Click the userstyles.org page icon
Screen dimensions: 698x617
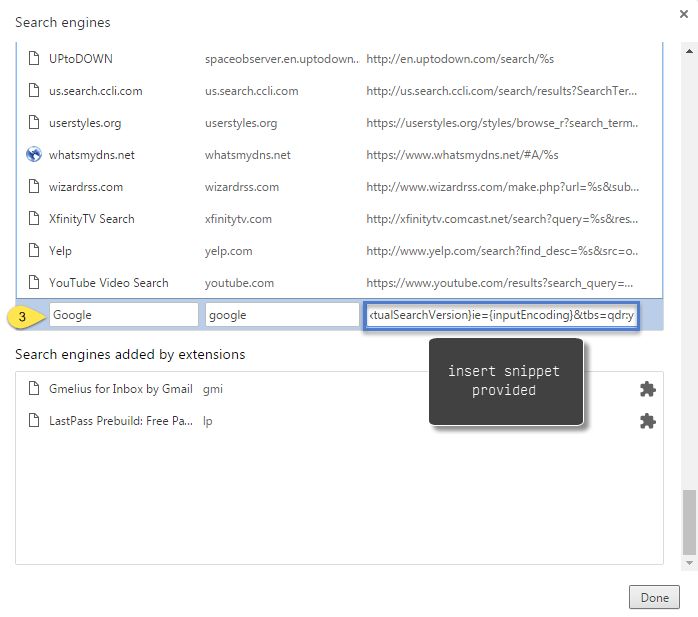[34, 122]
